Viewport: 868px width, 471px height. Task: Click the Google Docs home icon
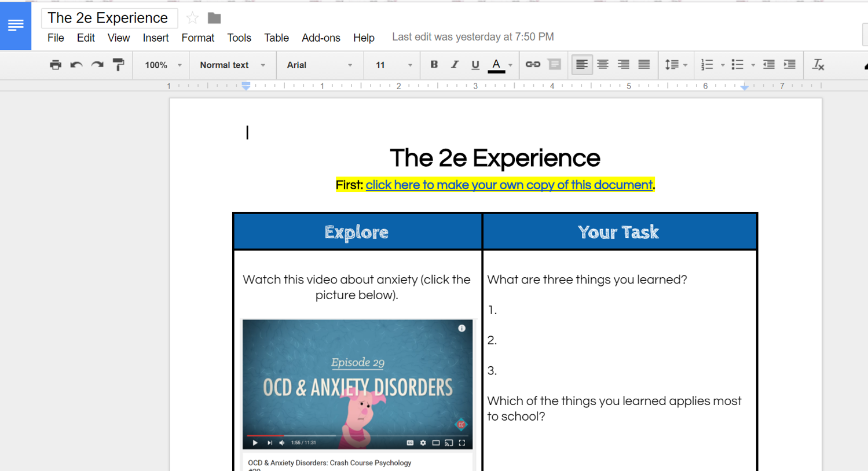[16, 25]
